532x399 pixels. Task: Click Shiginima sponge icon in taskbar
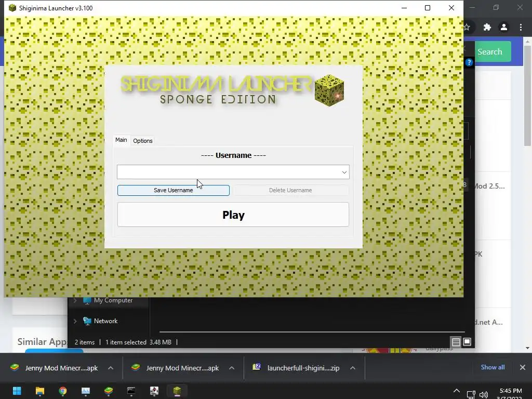[x=177, y=391]
